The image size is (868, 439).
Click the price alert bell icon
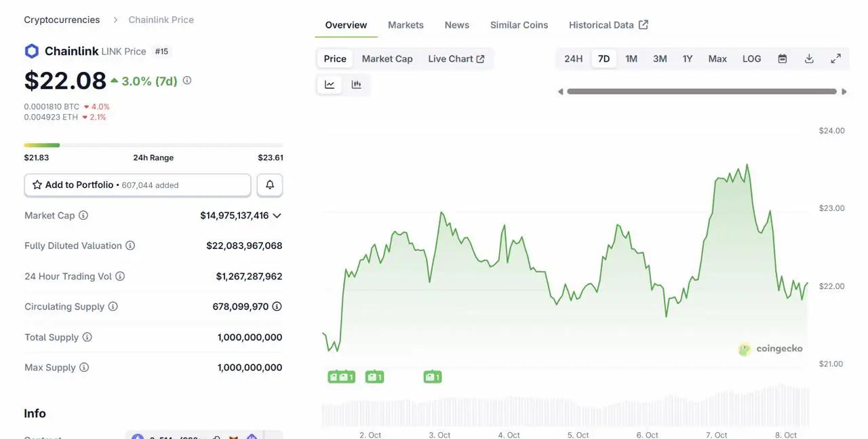tap(270, 185)
